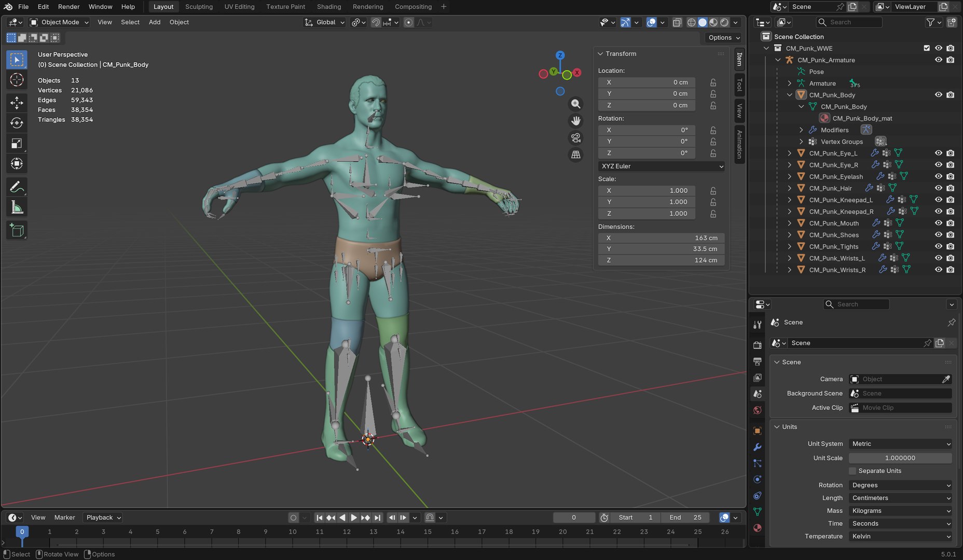Viewport: 963px width, 560px height.
Task: Switch to UV Editing workspace tab
Action: [239, 7]
